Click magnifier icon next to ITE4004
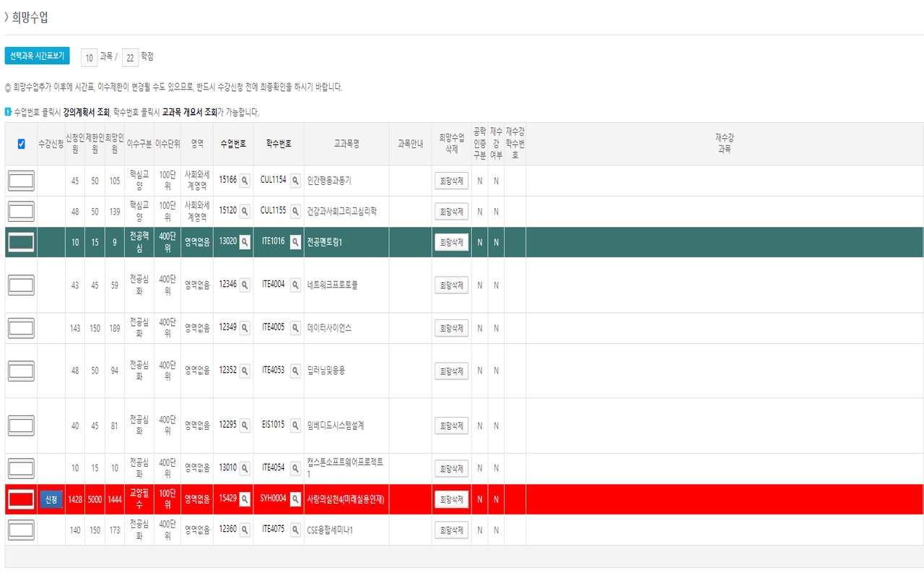The width and height of the screenshot is (924, 578). coord(295,285)
